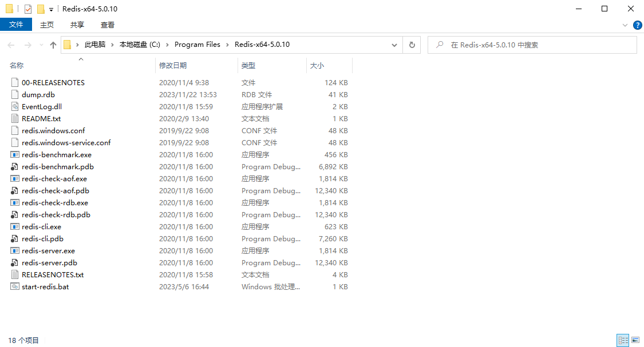Expand the ribbon with the chevron

[x=625, y=25]
